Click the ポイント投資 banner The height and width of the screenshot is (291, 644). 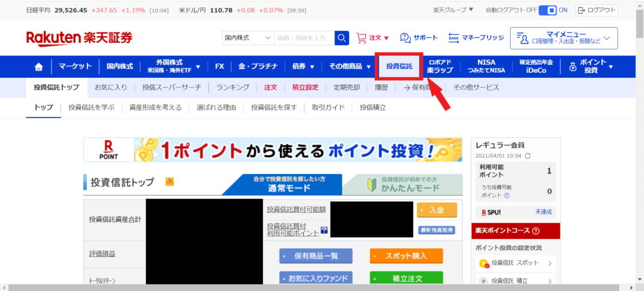(272, 150)
